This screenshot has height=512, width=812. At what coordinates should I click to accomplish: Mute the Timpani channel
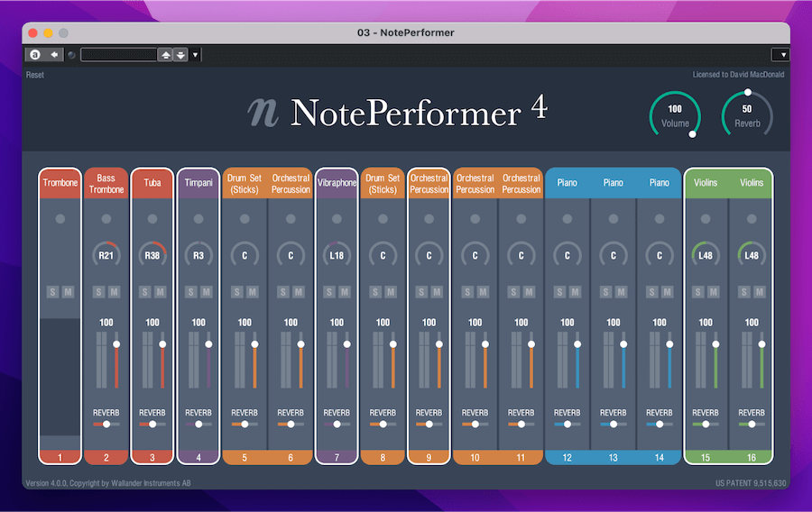(206, 292)
